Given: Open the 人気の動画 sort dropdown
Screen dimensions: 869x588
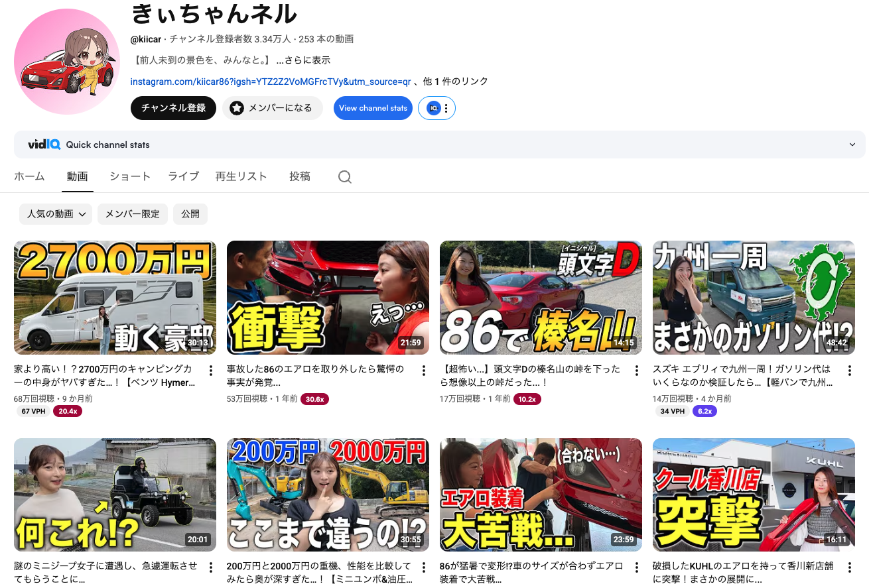Looking at the screenshot, I should pos(56,214).
